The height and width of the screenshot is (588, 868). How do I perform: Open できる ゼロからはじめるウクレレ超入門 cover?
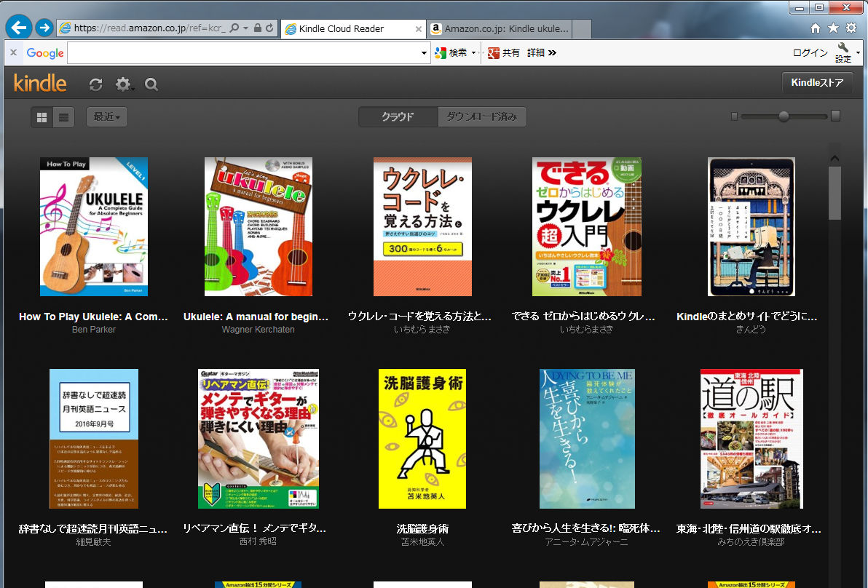tap(587, 227)
